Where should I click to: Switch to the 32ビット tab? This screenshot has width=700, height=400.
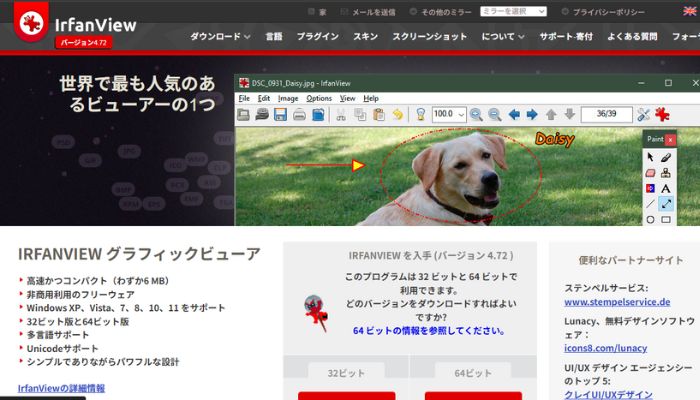(x=346, y=373)
